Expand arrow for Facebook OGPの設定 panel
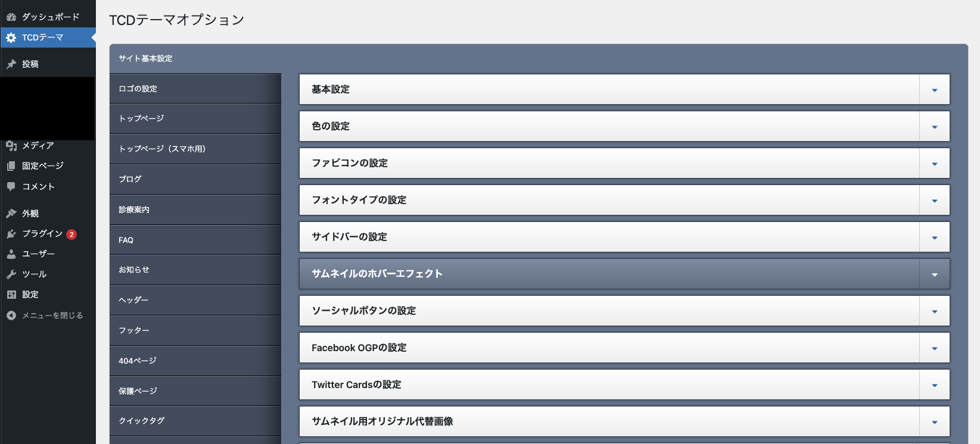This screenshot has width=980, height=444. tap(935, 348)
